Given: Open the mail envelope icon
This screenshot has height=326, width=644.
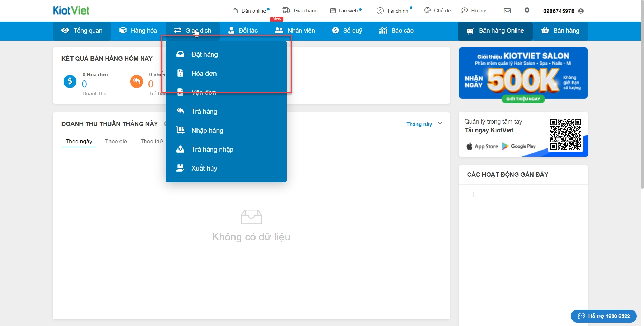Looking at the screenshot, I should point(507,11).
